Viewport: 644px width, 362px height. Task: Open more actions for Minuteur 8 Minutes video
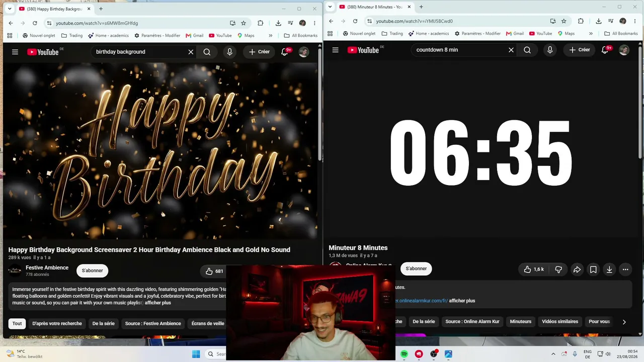click(625, 269)
